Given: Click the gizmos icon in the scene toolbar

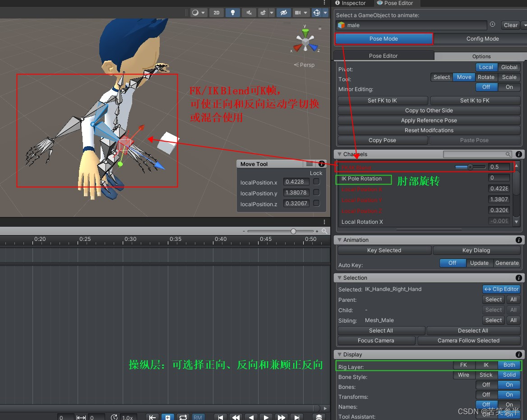Looking at the screenshot, I should [317, 13].
